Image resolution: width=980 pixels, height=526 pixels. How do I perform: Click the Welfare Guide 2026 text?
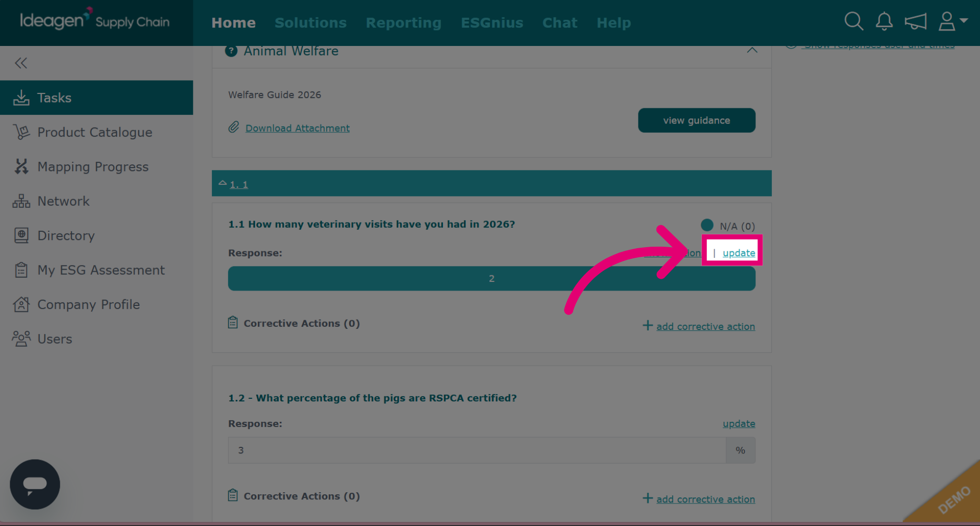[275, 94]
